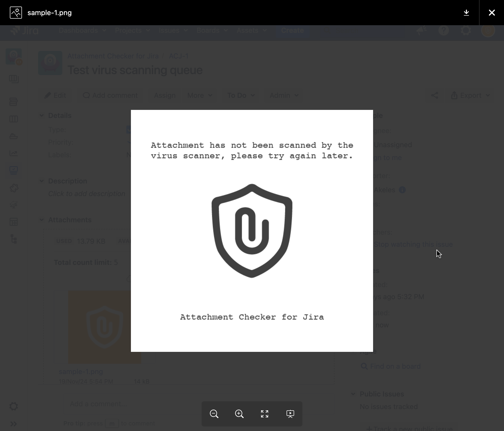The image size is (504, 431).
Task: Click Stop watching this issue link
Action: (413, 244)
